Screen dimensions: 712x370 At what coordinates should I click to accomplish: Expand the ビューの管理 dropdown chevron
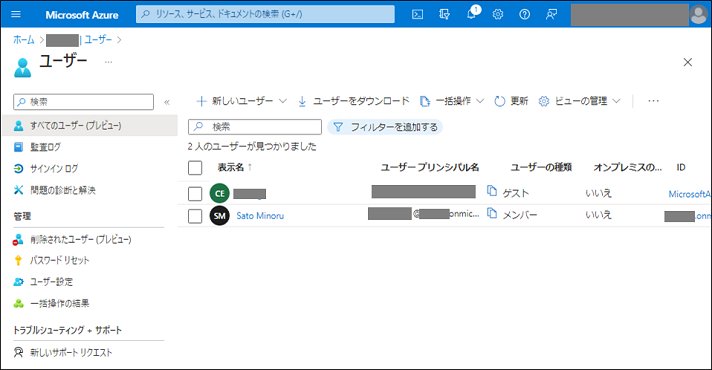(x=616, y=101)
